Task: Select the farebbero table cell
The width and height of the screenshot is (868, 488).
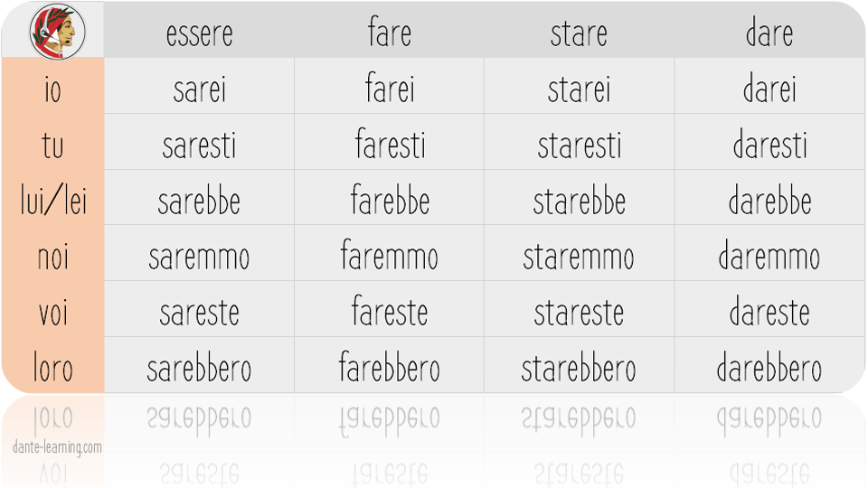Action: click(390, 369)
